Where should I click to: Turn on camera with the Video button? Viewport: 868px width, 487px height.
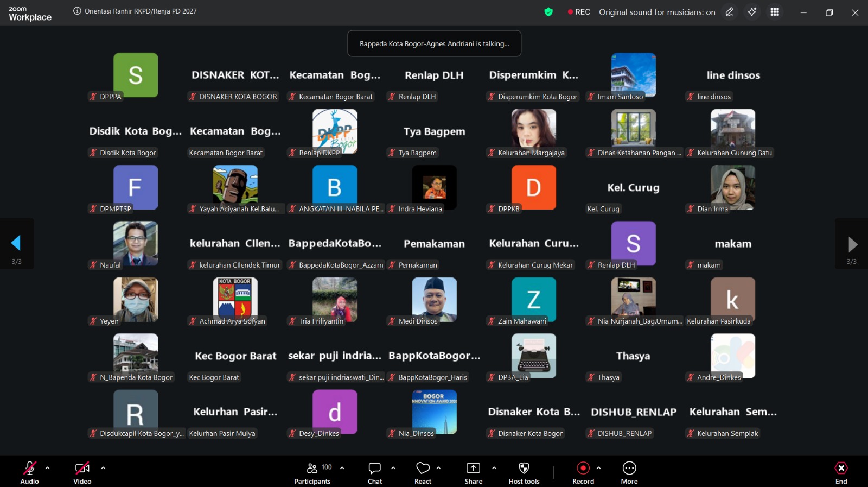coord(82,472)
